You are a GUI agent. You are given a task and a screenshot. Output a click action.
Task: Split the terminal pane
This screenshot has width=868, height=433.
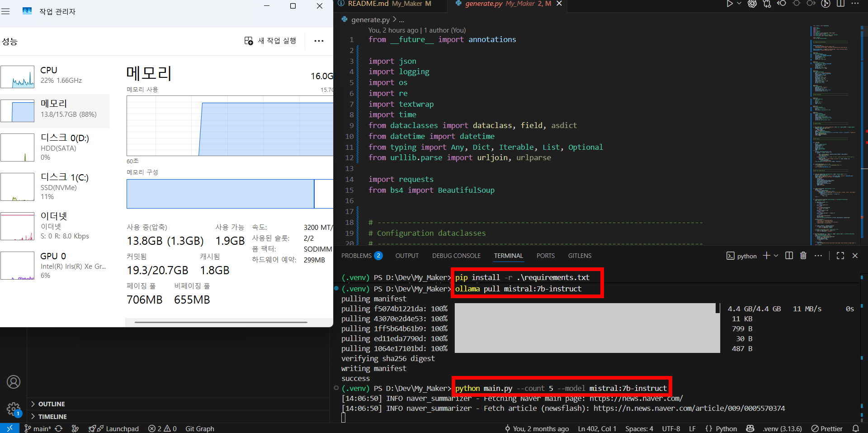(x=789, y=256)
